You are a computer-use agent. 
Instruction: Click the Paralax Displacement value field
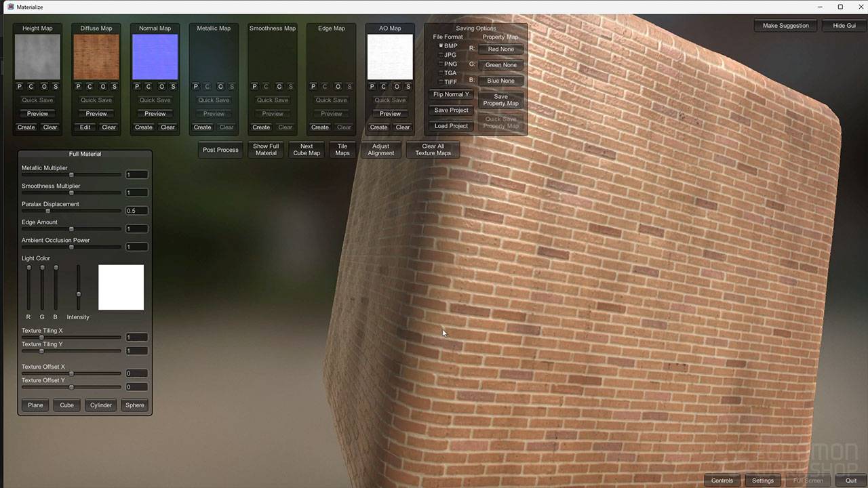tap(136, 211)
